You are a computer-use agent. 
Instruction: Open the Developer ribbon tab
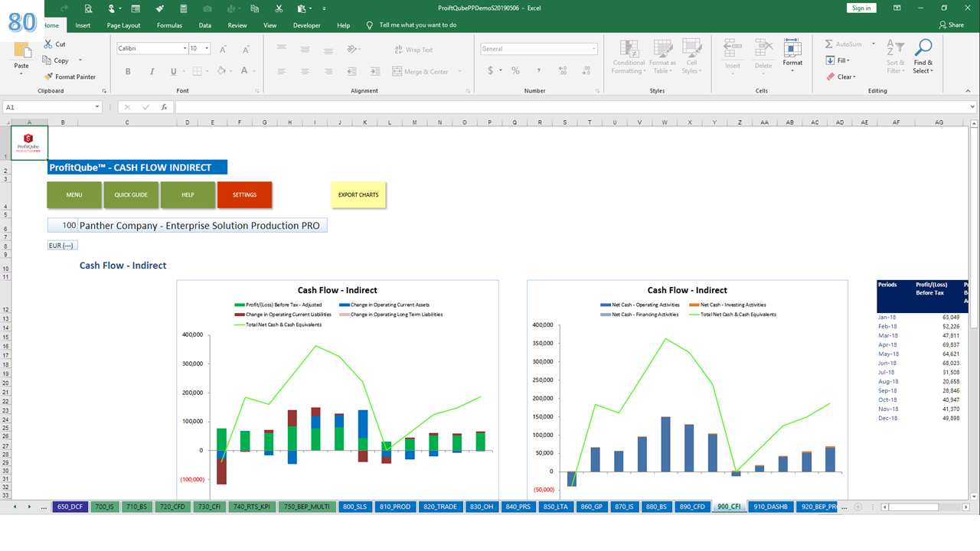(x=307, y=25)
